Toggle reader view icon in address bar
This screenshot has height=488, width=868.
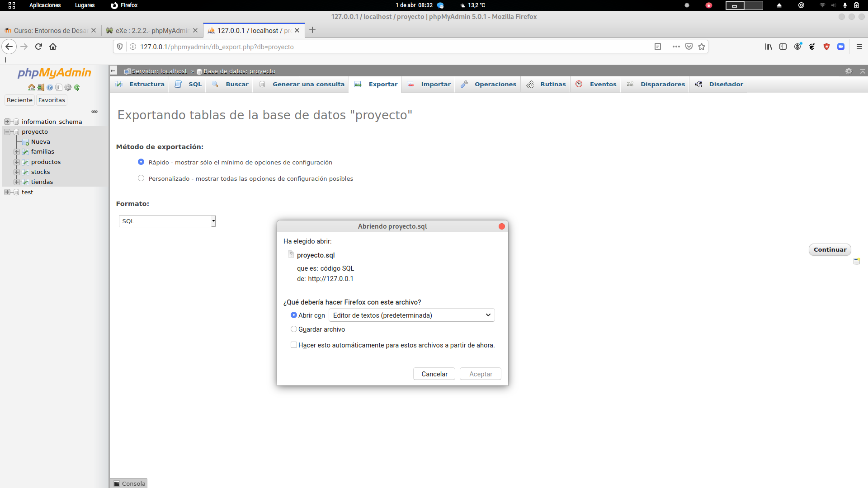[x=658, y=47]
